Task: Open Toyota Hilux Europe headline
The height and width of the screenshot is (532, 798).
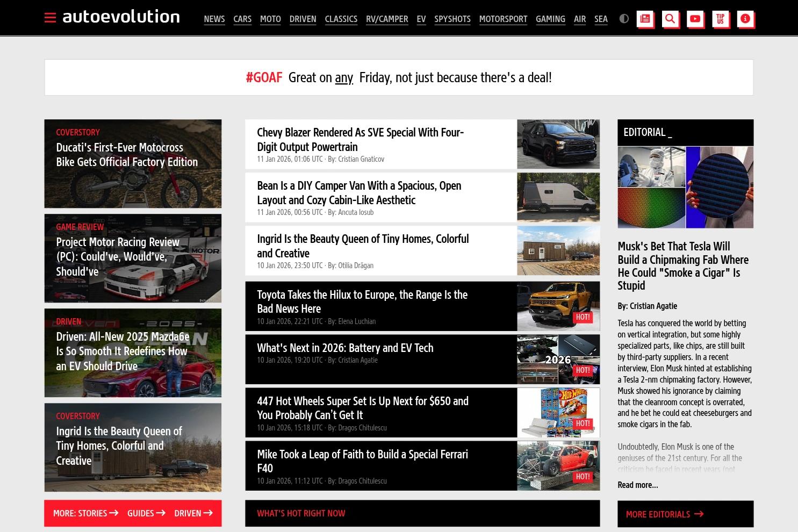Action: click(x=362, y=301)
